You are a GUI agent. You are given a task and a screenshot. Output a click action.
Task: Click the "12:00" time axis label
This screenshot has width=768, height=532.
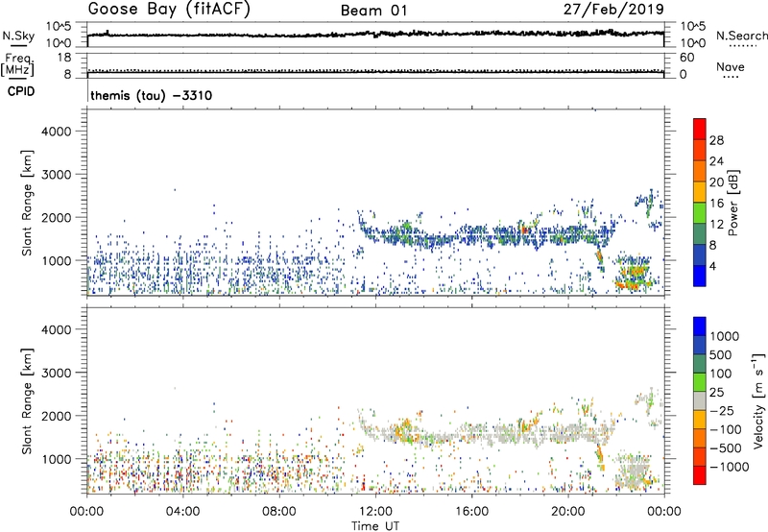pos(375,512)
